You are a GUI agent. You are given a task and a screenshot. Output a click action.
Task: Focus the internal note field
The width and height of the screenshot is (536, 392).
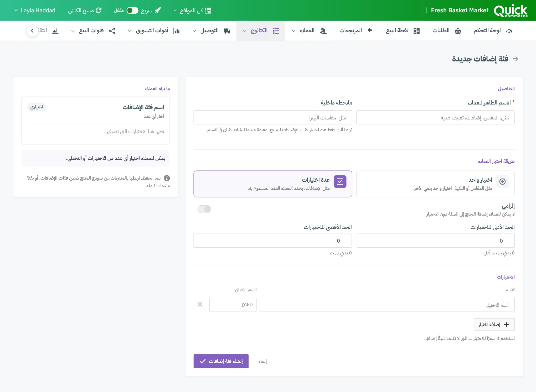point(273,118)
